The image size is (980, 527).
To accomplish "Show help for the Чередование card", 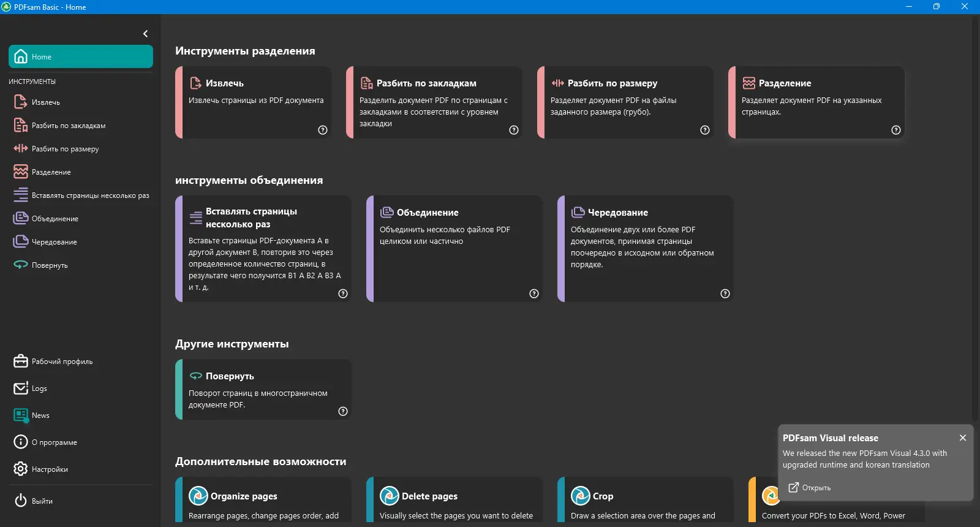I will point(725,294).
